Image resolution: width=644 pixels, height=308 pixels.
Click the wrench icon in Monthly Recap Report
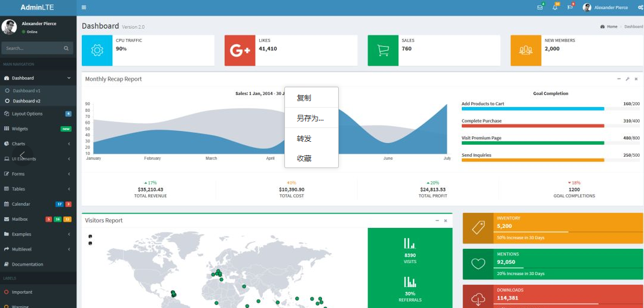(x=627, y=79)
